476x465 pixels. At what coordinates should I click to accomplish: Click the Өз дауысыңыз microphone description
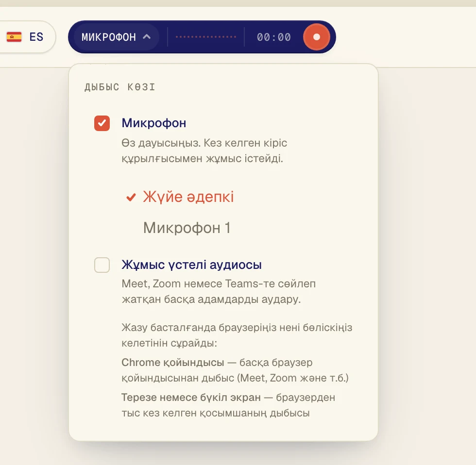(204, 150)
